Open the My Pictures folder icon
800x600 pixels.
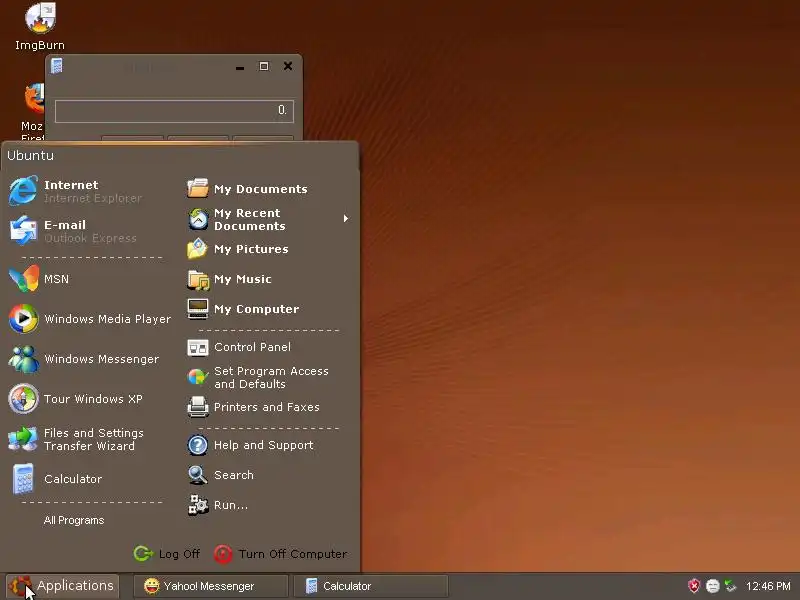[x=197, y=249]
